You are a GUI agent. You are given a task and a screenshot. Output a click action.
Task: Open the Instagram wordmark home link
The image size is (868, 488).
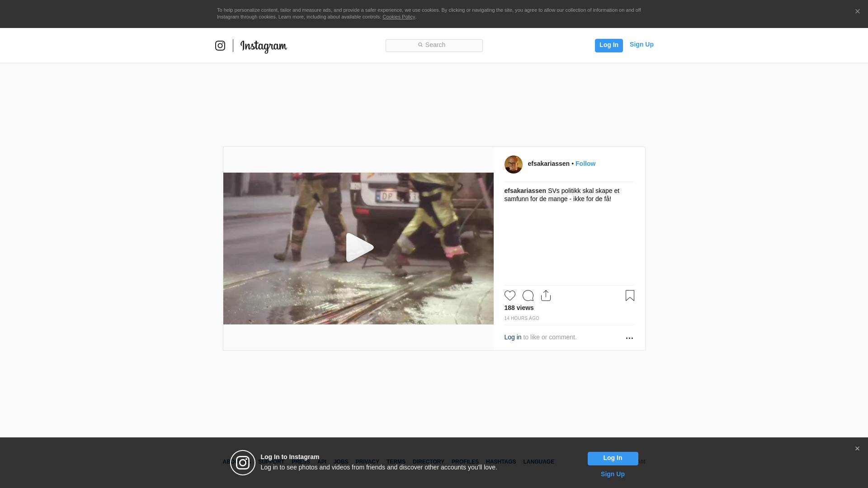[x=264, y=47]
